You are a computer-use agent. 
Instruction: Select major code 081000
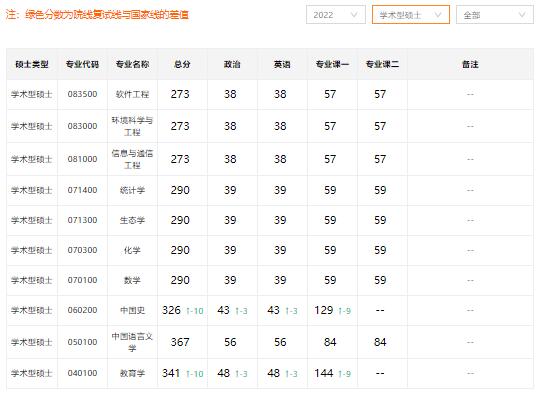point(82,159)
